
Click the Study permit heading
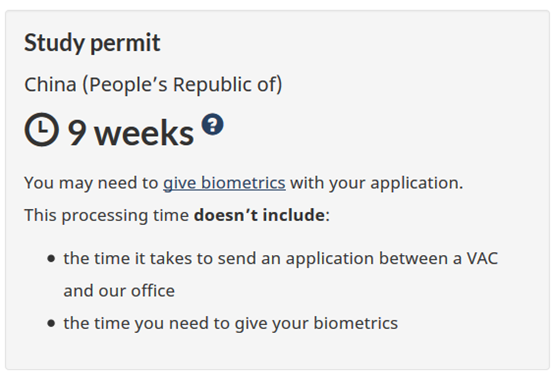pos(92,43)
